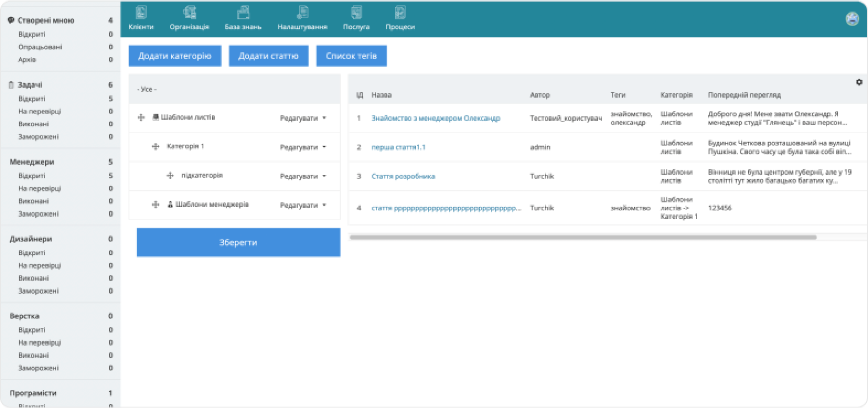This screenshot has width=868, height=408.
Task: Open the Процеси section icon
Action: coord(400,12)
